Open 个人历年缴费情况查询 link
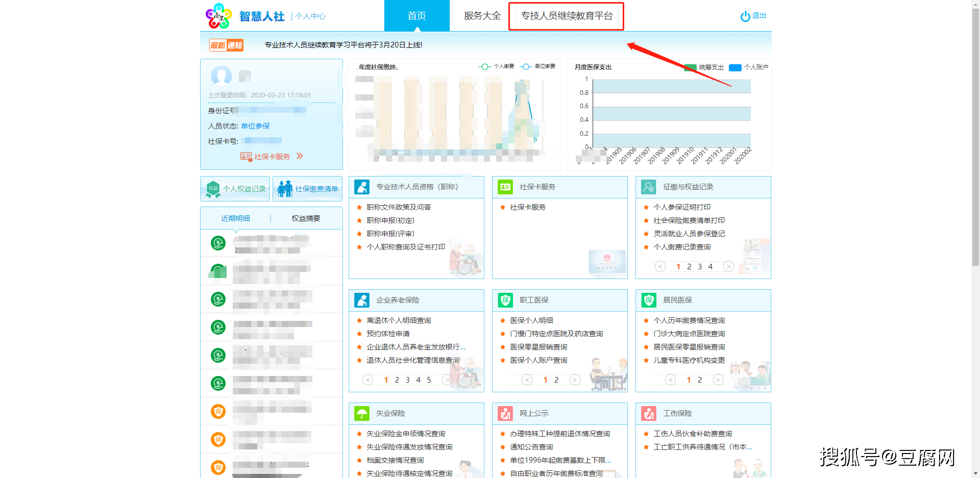The image size is (980, 478). [x=689, y=320]
